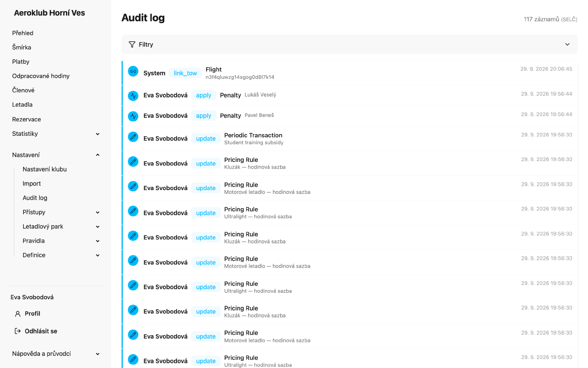Go to Letadla page
The height and width of the screenshot is (368, 588).
(x=22, y=104)
